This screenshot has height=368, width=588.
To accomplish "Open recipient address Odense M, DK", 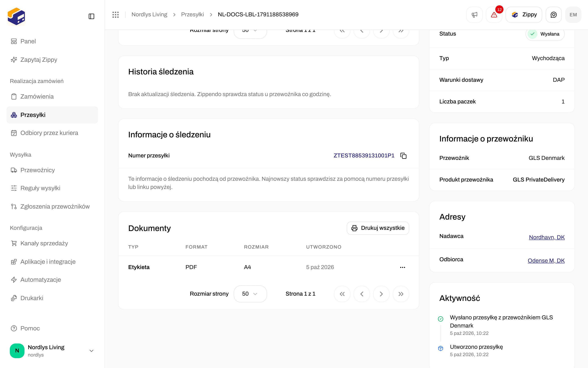I will (x=546, y=260).
